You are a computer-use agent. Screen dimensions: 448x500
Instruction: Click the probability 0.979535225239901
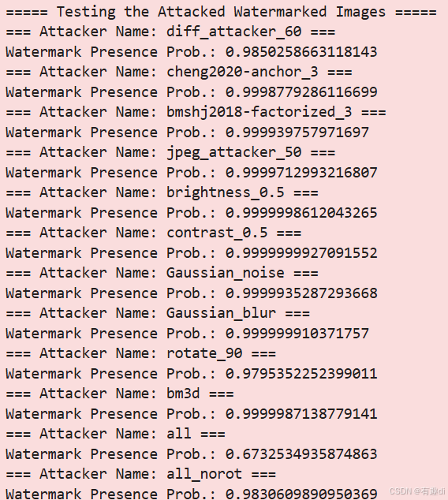(x=301, y=373)
